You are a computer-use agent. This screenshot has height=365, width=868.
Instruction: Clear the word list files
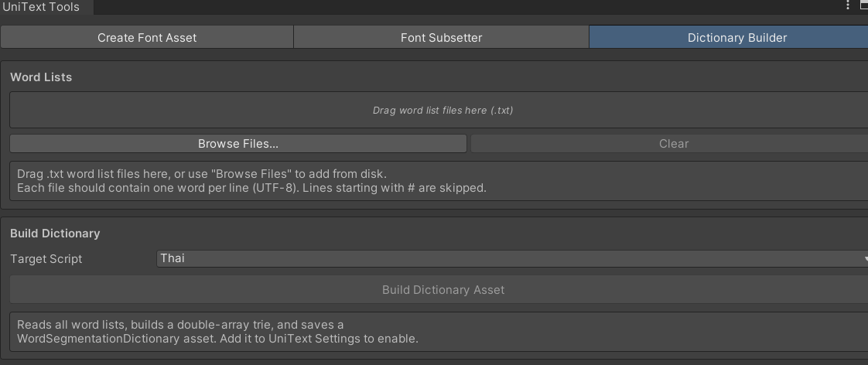669,144
